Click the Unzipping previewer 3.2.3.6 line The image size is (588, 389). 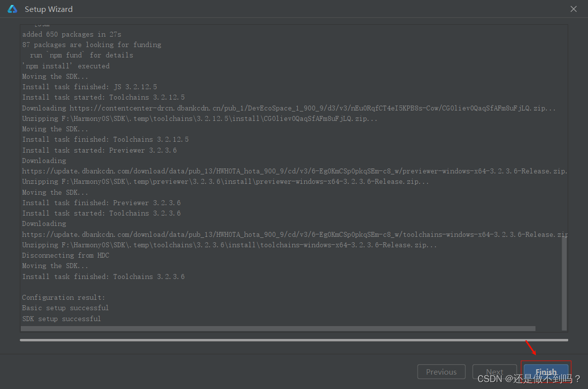tap(225, 181)
